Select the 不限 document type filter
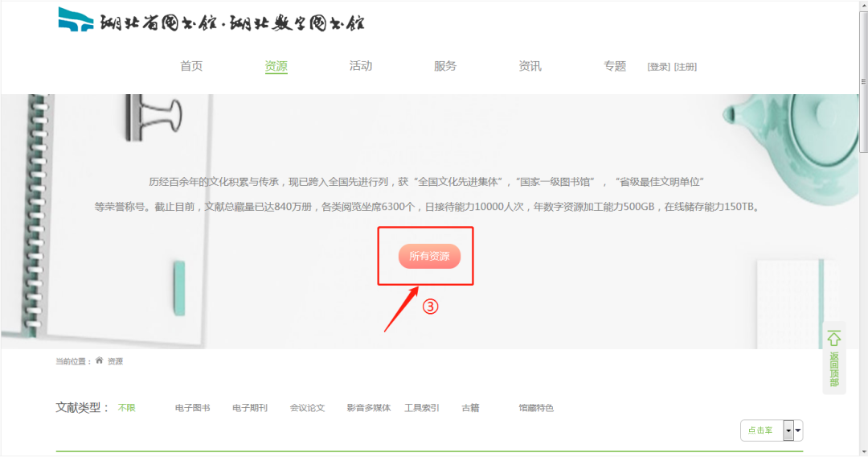 tap(127, 408)
